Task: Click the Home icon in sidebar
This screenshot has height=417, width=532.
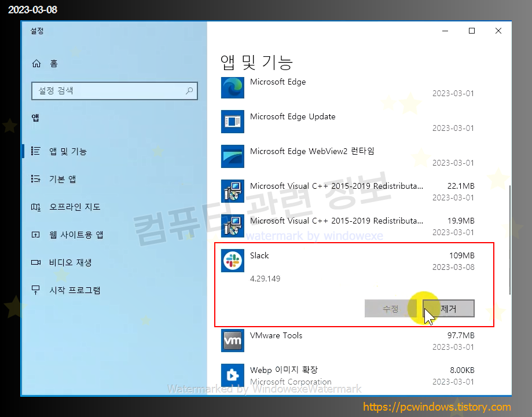Action: pos(36,64)
